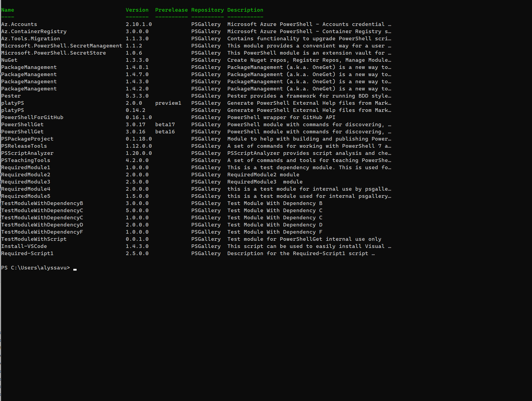Viewport: 532px width, 401px height.
Task: Select the NuGet module name
Action: 9,60
